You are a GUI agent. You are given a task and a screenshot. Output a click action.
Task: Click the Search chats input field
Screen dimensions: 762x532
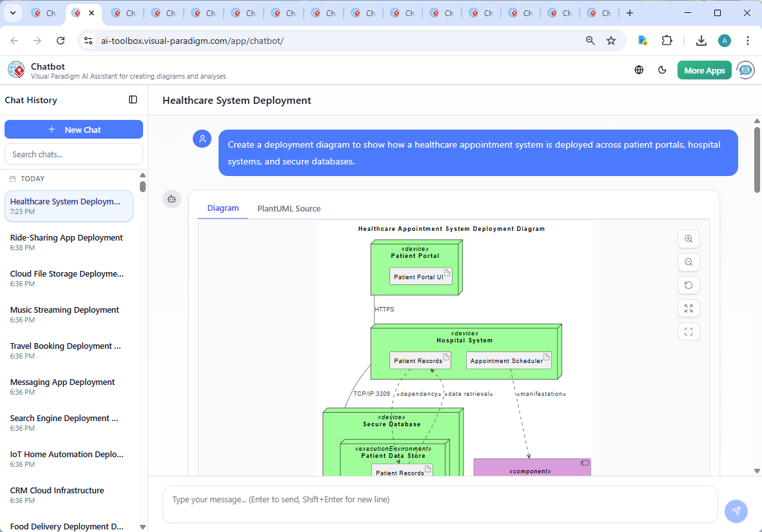point(73,153)
